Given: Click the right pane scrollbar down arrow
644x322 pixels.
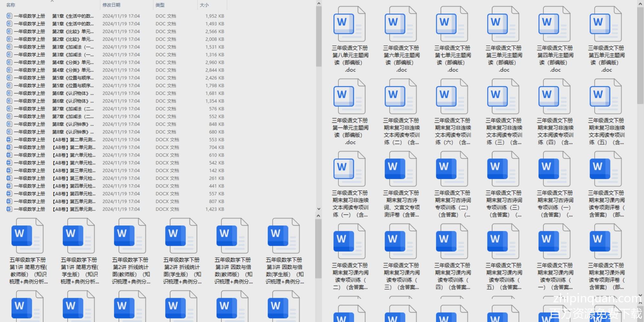Looking at the screenshot, I should pos(640,295).
